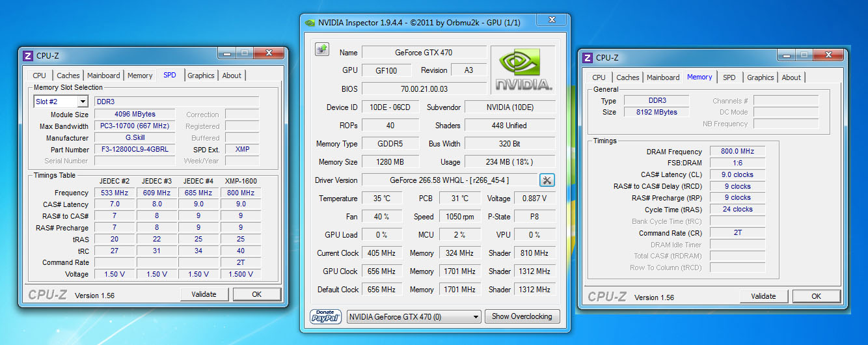This screenshot has height=345, width=868.
Task: Switch to Mainboard tab in left CPU-Z
Action: click(103, 76)
